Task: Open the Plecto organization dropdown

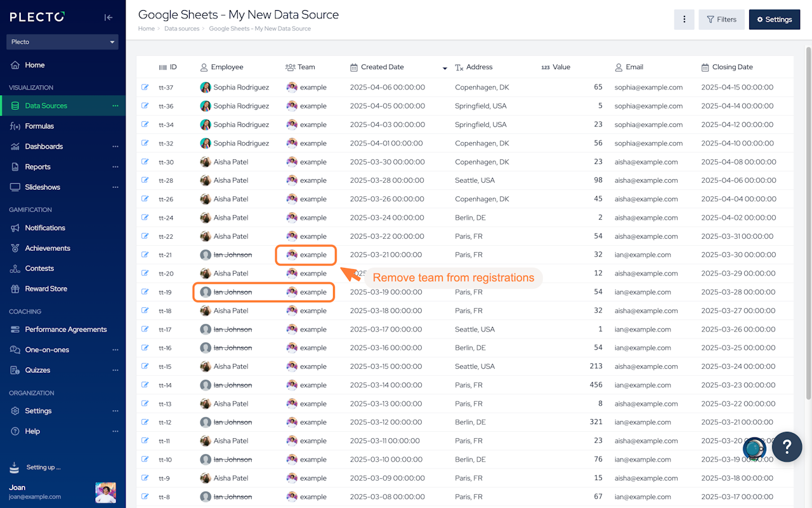Action: click(x=63, y=42)
